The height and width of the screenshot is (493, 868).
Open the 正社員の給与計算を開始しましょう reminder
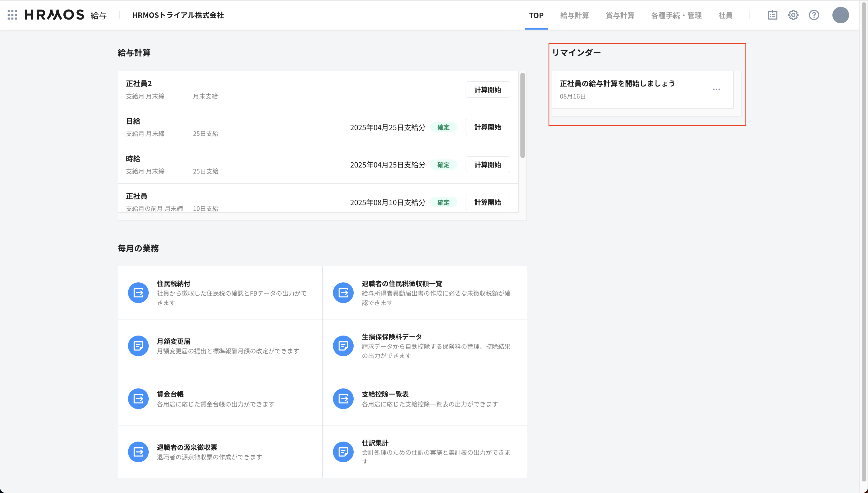[617, 84]
